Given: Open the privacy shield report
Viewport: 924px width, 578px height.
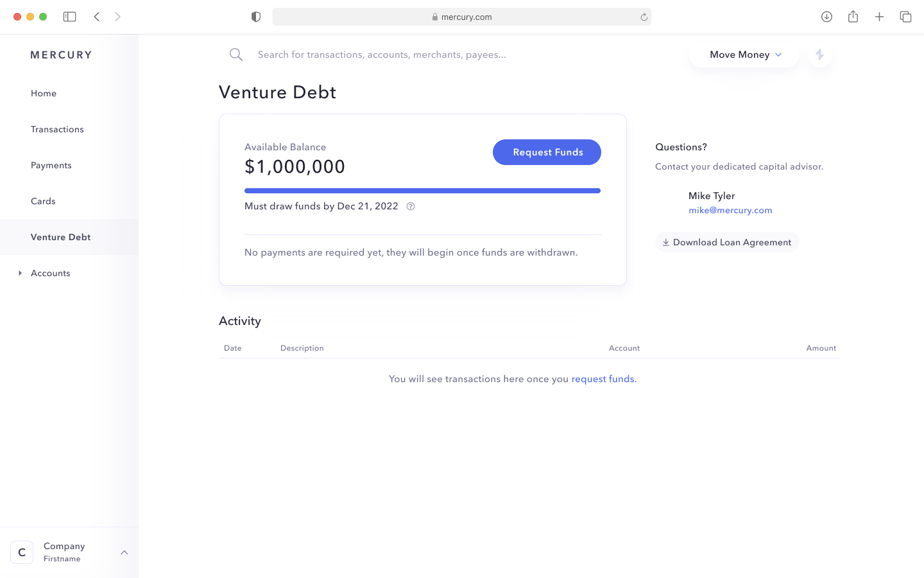Looking at the screenshot, I should [256, 17].
